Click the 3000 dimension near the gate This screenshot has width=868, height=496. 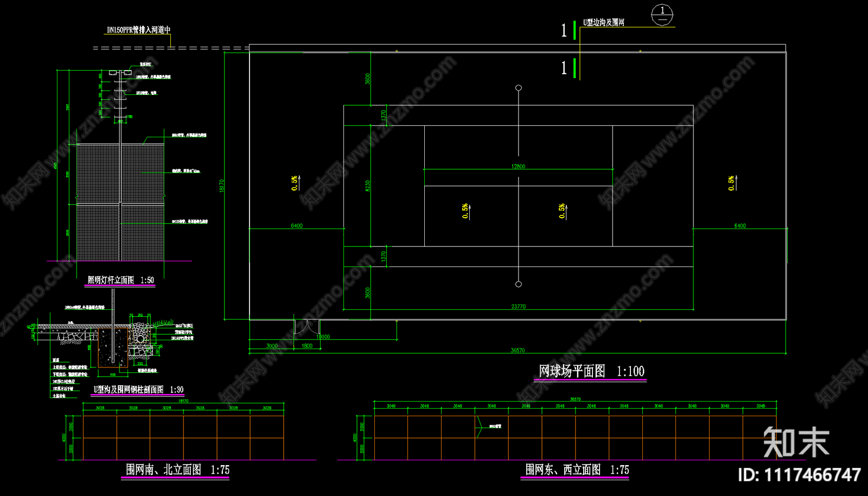click(272, 346)
